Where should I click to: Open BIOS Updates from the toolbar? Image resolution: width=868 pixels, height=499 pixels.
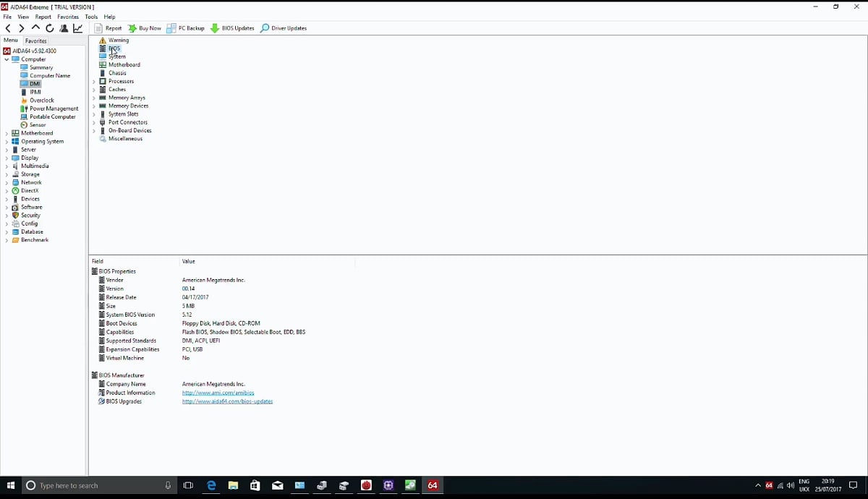[x=232, y=28]
